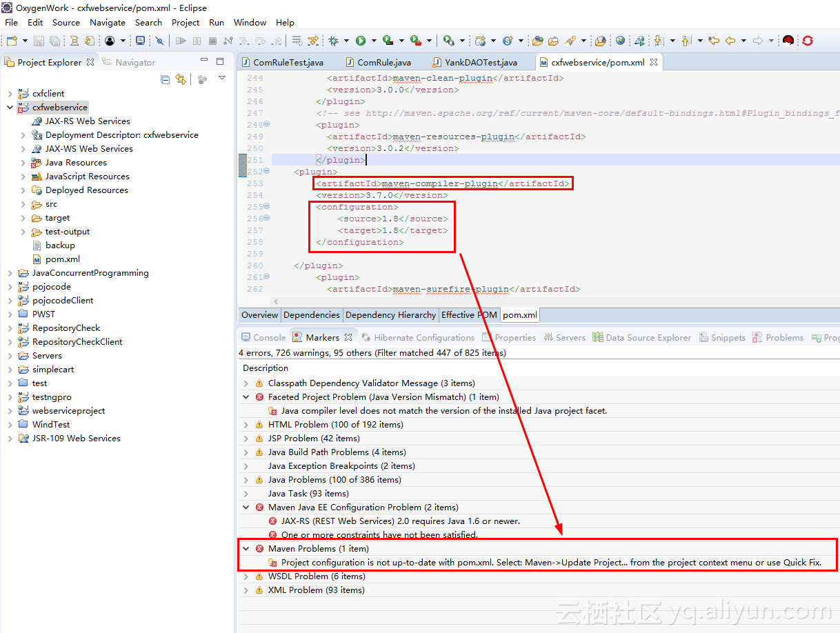Image resolution: width=840 pixels, height=633 pixels.
Task: Maximize the Project Explorer view
Action: 220,61
